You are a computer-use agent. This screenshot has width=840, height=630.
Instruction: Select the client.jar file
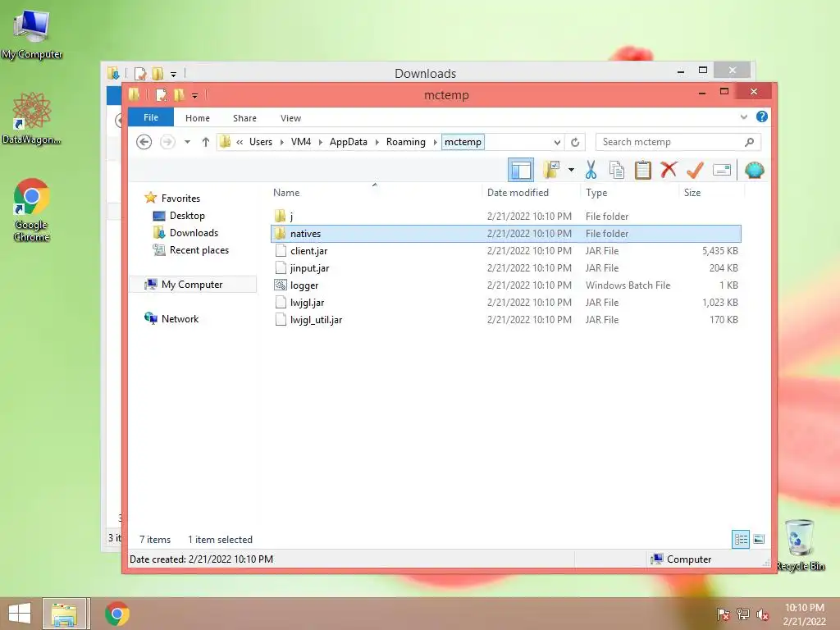[x=505, y=251]
